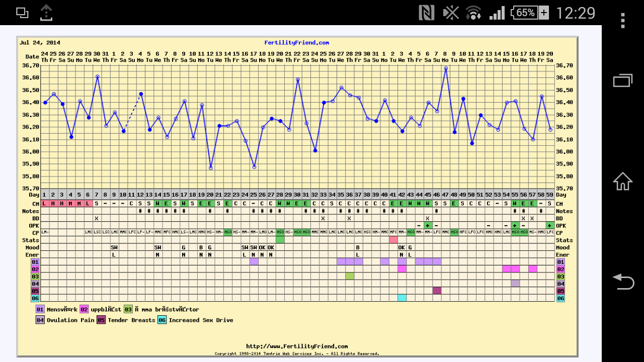Tap the multi-window notification icon in status bar
The height and width of the screenshot is (362, 644).
(x=22, y=13)
